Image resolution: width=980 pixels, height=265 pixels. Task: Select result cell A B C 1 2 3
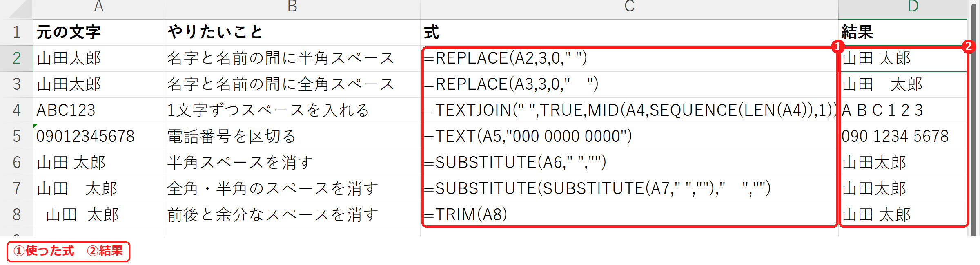(903, 110)
